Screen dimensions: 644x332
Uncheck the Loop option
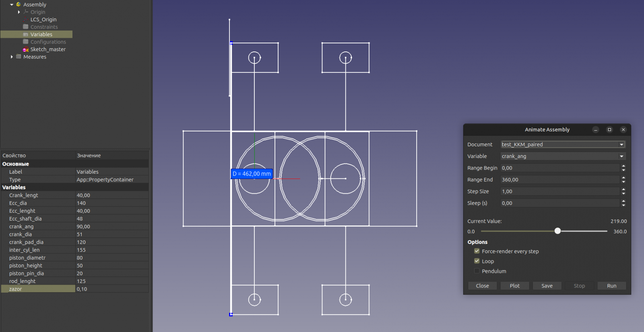click(477, 261)
